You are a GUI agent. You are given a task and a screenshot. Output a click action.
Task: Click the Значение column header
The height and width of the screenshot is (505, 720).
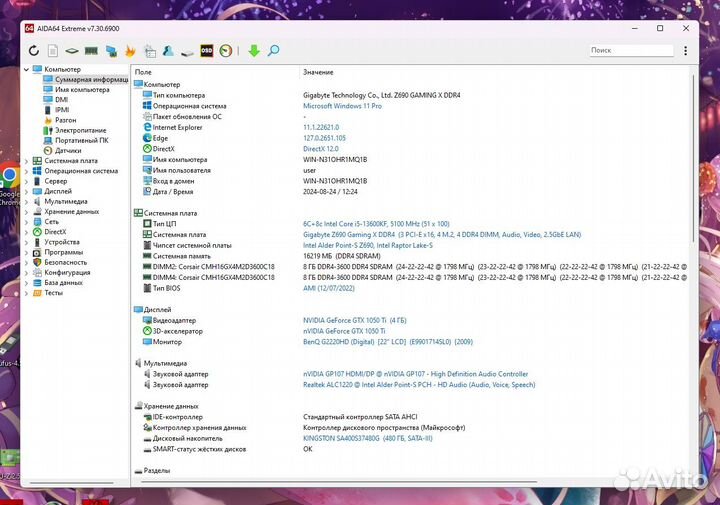click(x=317, y=73)
